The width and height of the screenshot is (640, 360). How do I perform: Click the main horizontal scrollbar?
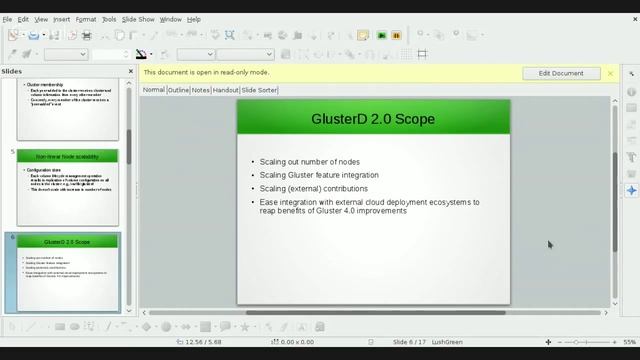click(375, 313)
